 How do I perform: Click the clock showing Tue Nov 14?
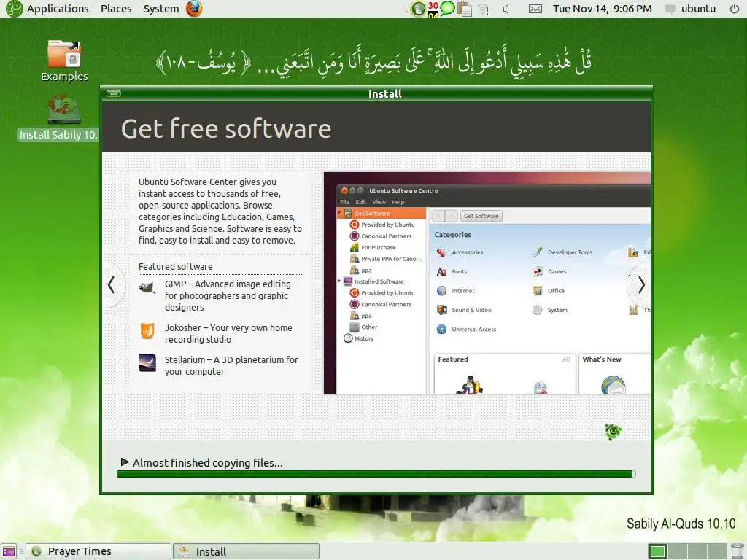coord(602,9)
